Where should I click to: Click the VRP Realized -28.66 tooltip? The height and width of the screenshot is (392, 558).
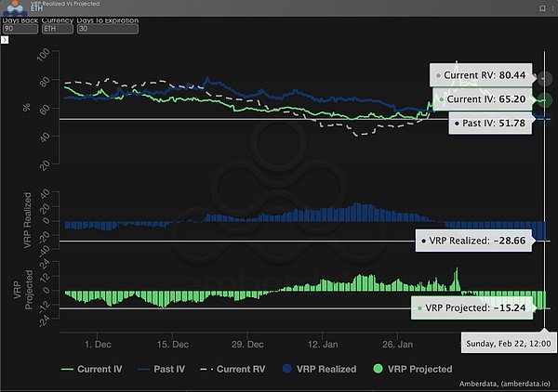click(474, 240)
